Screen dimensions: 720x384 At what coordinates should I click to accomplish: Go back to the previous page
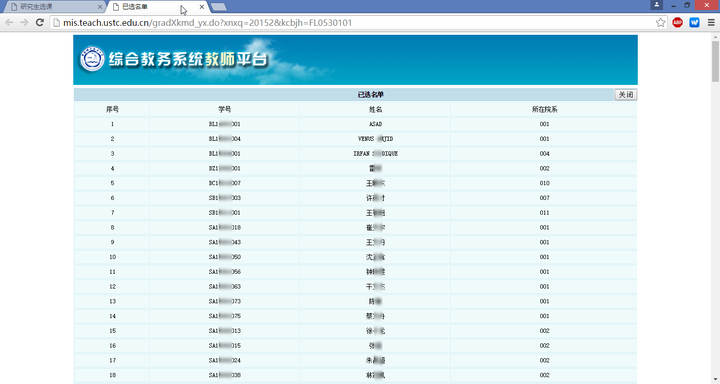(x=9, y=23)
